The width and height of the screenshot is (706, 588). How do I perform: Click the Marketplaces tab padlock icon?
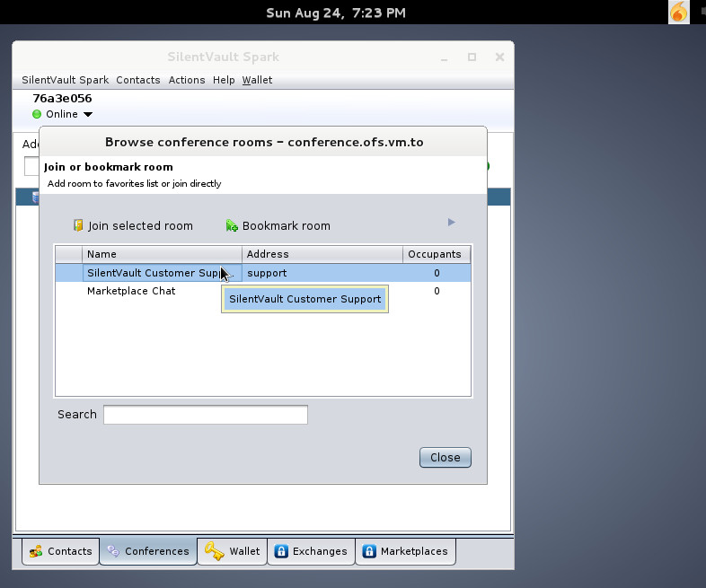(369, 551)
